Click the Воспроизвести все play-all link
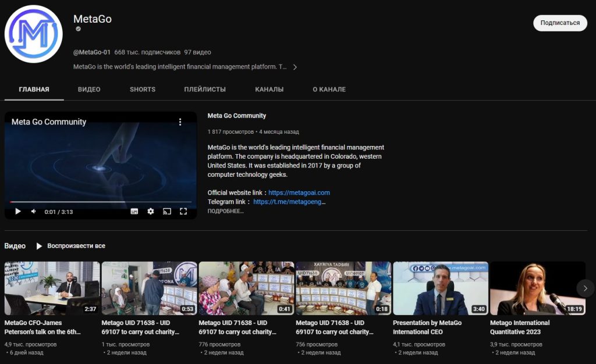596x364 pixels. coord(76,246)
